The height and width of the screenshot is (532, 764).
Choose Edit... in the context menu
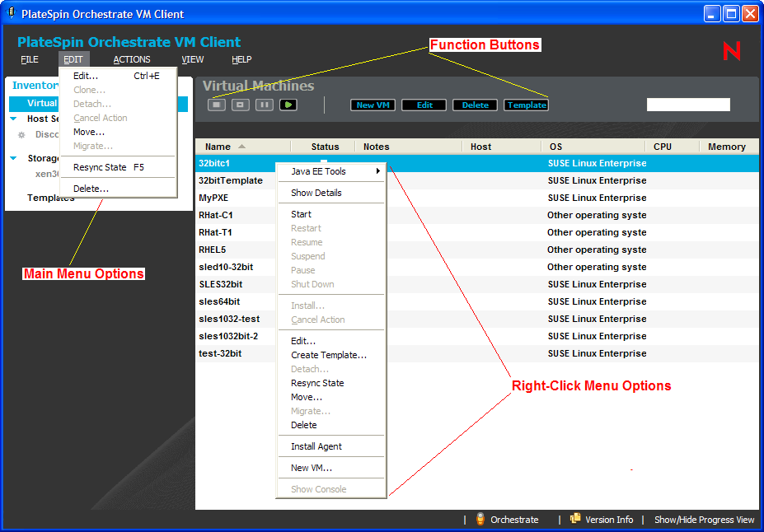[331, 341]
